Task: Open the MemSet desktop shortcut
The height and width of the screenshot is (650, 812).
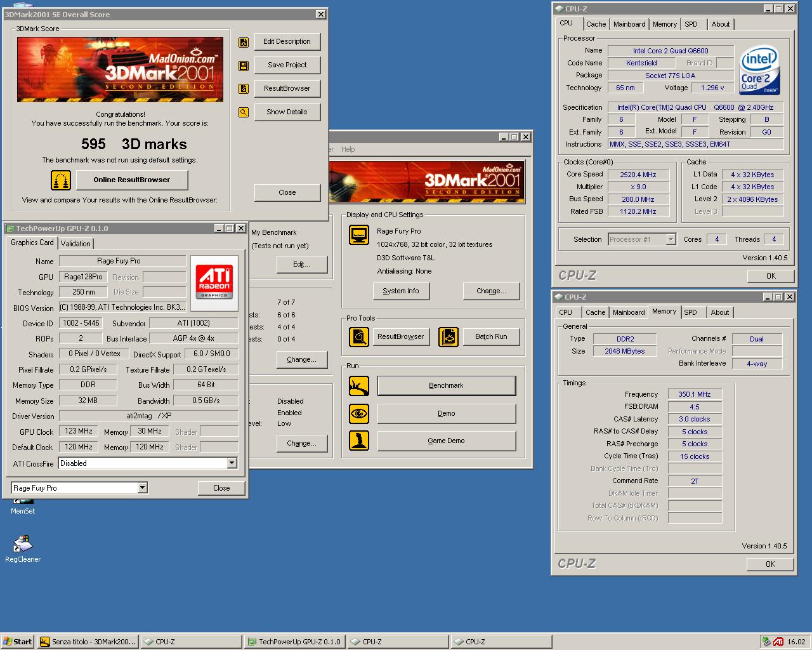Action: [x=23, y=507]
